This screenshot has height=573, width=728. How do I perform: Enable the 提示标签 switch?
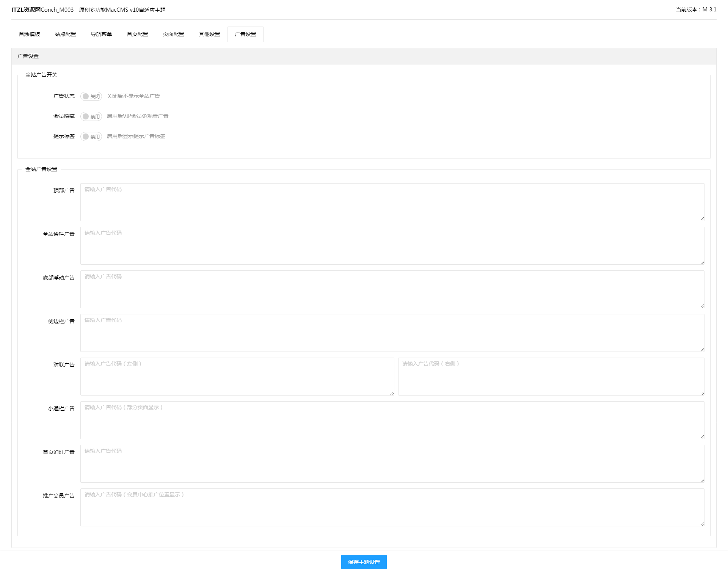tap(91, 137)
